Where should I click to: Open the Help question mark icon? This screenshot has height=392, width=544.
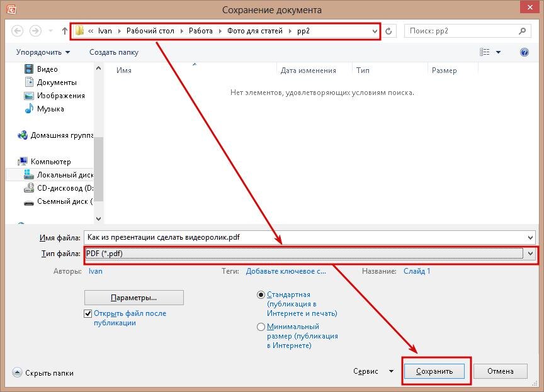point(524,52)
